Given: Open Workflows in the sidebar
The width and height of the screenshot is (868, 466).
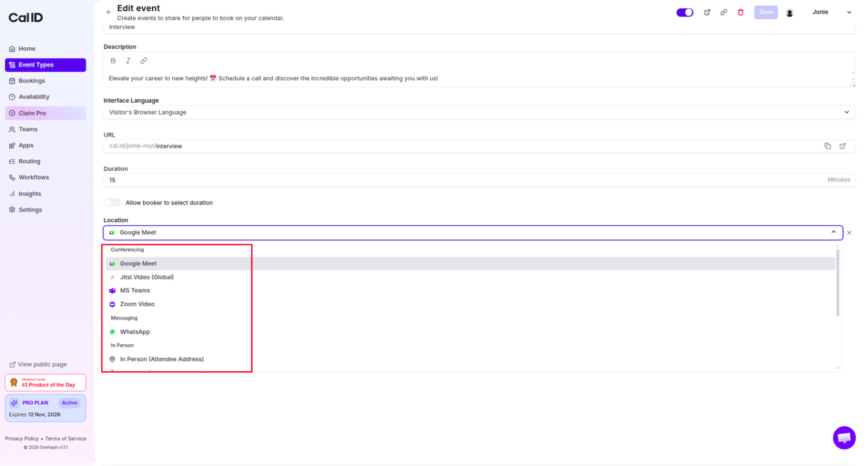Looking at the screenshot, I should point(46,177).
